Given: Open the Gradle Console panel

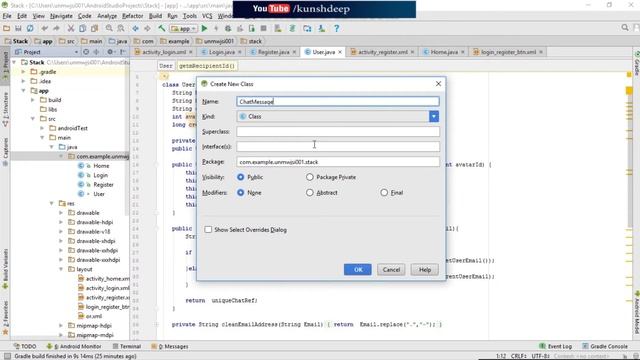Looking at the screenshot, I should click(x=605, y=346).
